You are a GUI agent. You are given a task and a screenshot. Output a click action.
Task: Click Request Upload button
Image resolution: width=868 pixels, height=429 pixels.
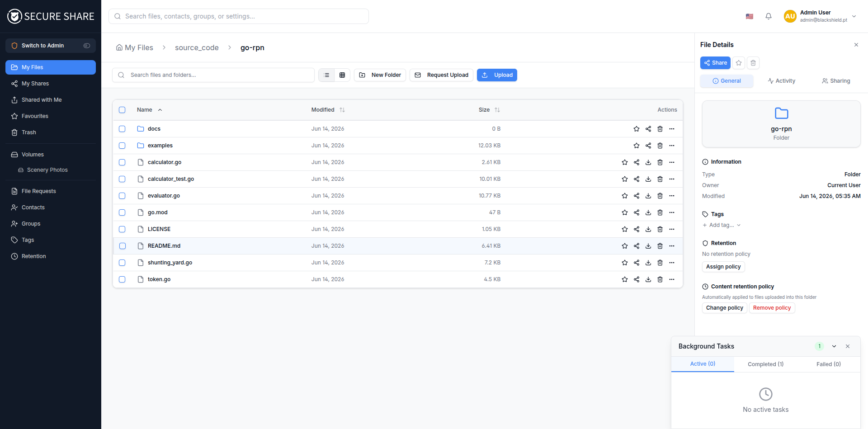441,75
